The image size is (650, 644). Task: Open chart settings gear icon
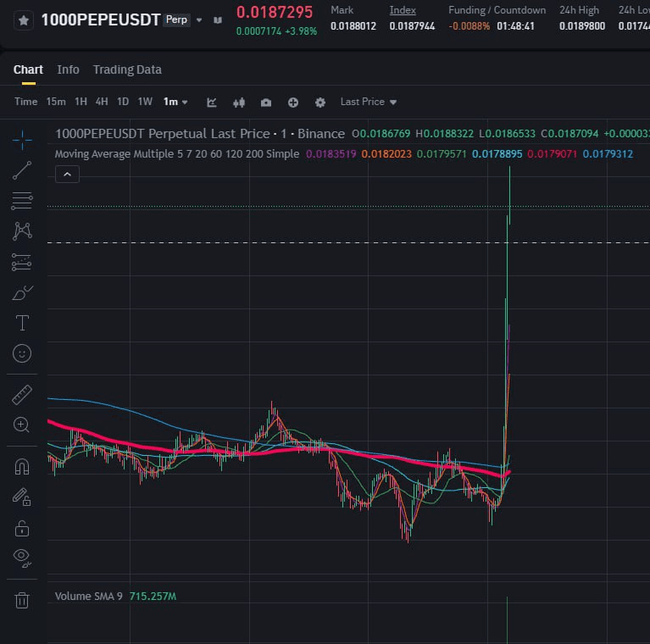[319, 103]
